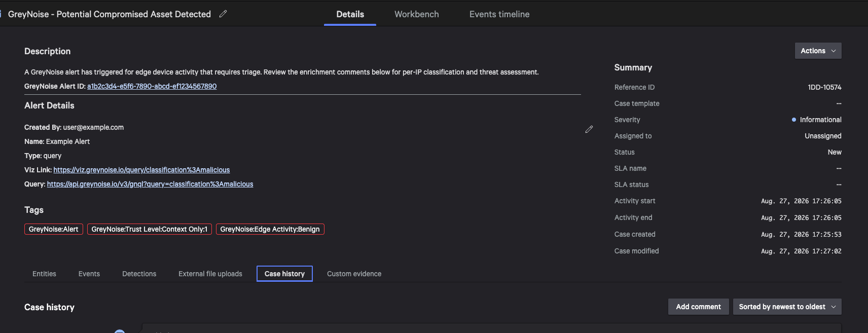This screenshot has width=868, height=333.
Task: Click the Assigned to label
Action: click(633, 136)
